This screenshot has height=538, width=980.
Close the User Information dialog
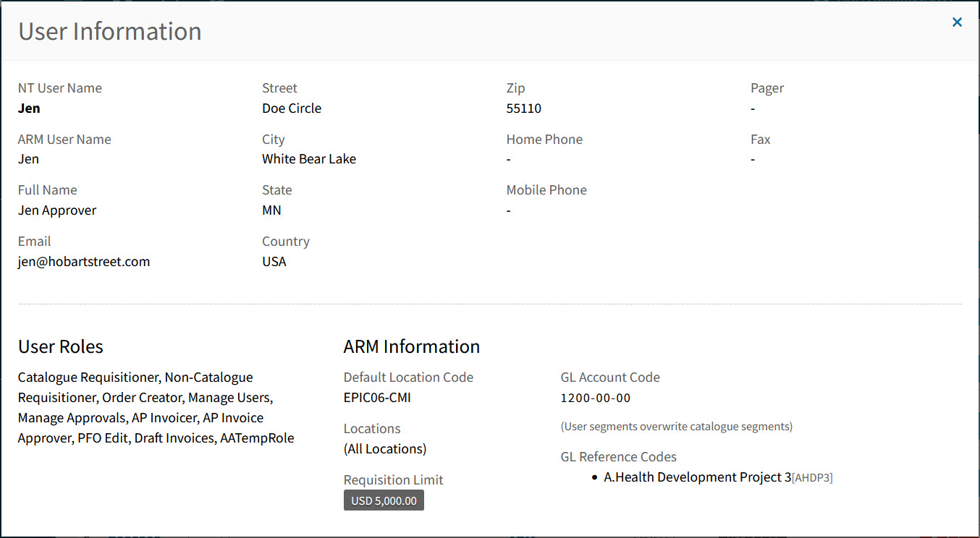[957, 22]
